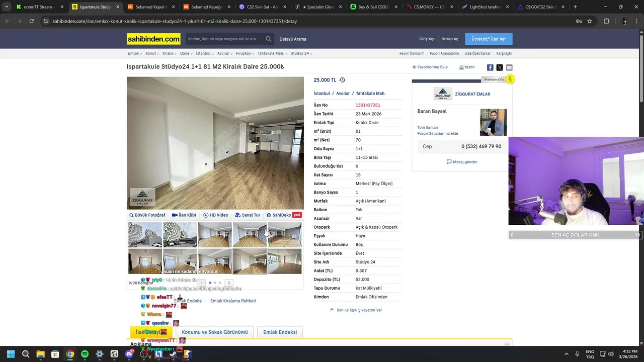Expand the Tahtakale Mah. breadcrumb dropdown
This screenshot has width=644, height=362.
pyautogui.click(x=286, y=53)
